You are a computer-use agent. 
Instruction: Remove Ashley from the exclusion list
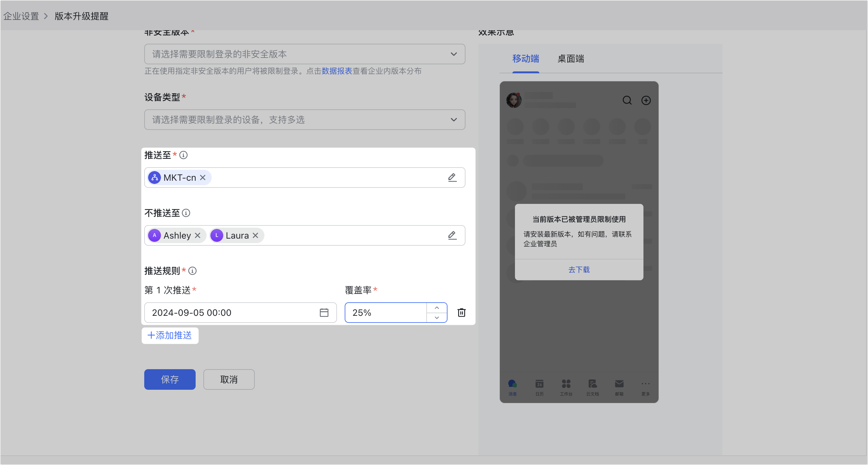click(198, 235)
